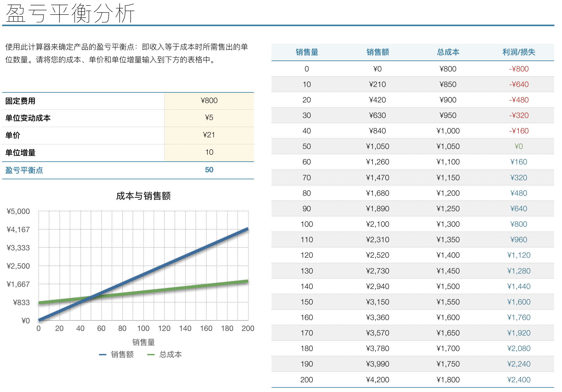This screenshot has width=562, height=392.
Task: Select the ¥900 total cost cell
Action: [448, 100]
